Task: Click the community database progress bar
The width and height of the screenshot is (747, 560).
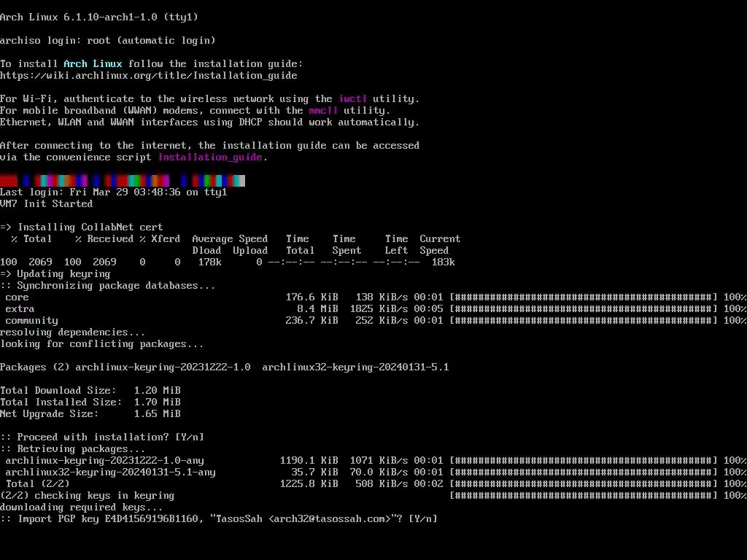Action: pos(584,321)
